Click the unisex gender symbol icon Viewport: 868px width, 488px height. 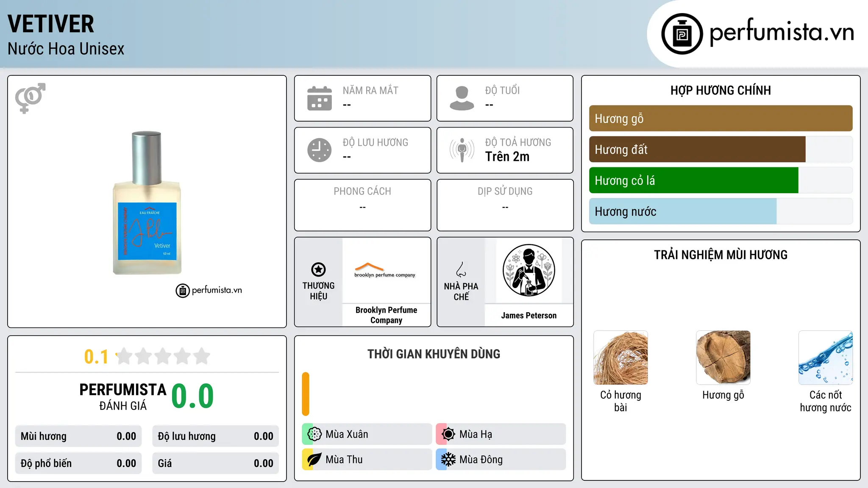coord(30,98)
